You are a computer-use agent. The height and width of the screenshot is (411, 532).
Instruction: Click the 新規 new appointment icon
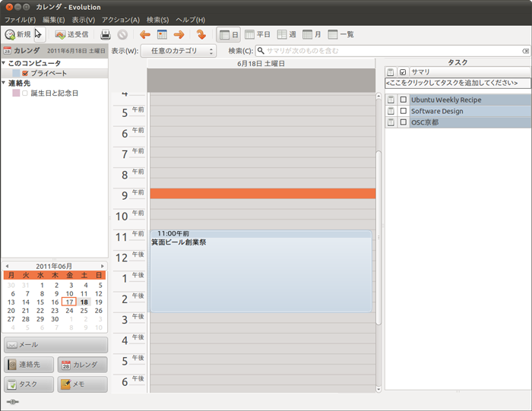10,34
